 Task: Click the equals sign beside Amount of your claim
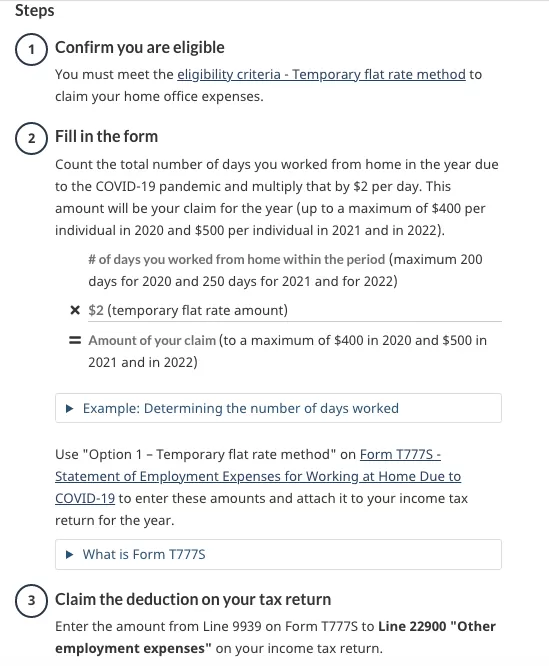[75, 340]
